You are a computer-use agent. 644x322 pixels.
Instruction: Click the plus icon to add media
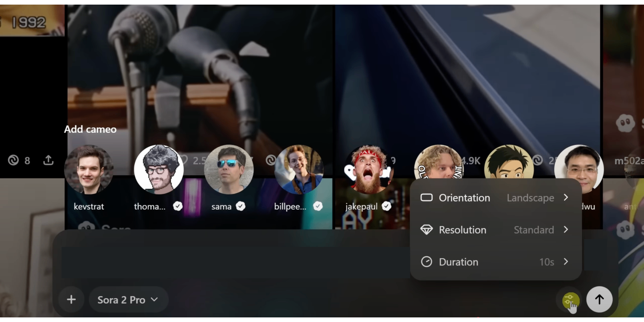pos(71,299)
